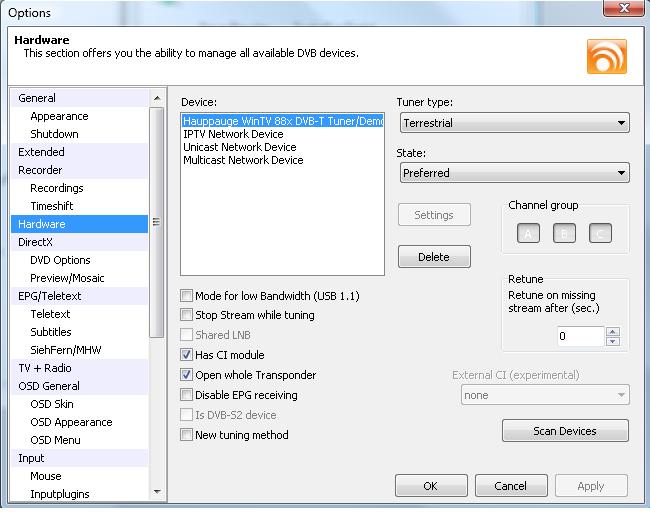650x512 pixels.
Task: Enable New tuning method checkbox
Action: (x=187, y=435)
